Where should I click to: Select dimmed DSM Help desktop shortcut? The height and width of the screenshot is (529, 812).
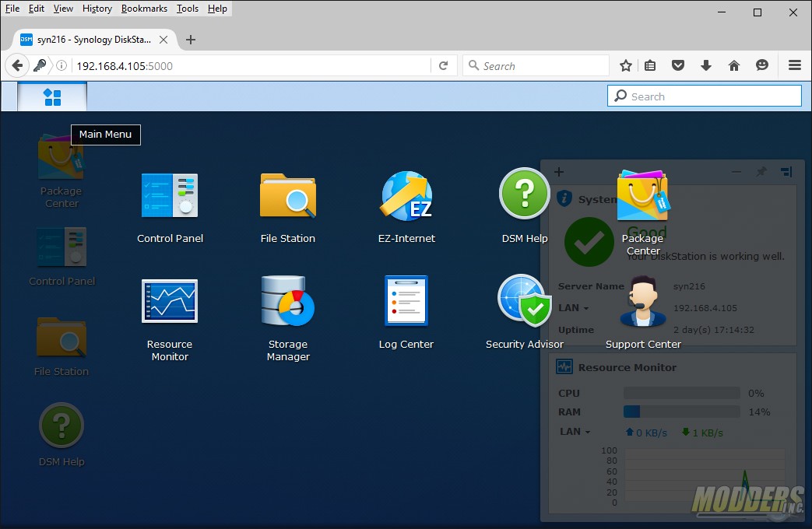[x=62, y=435]
